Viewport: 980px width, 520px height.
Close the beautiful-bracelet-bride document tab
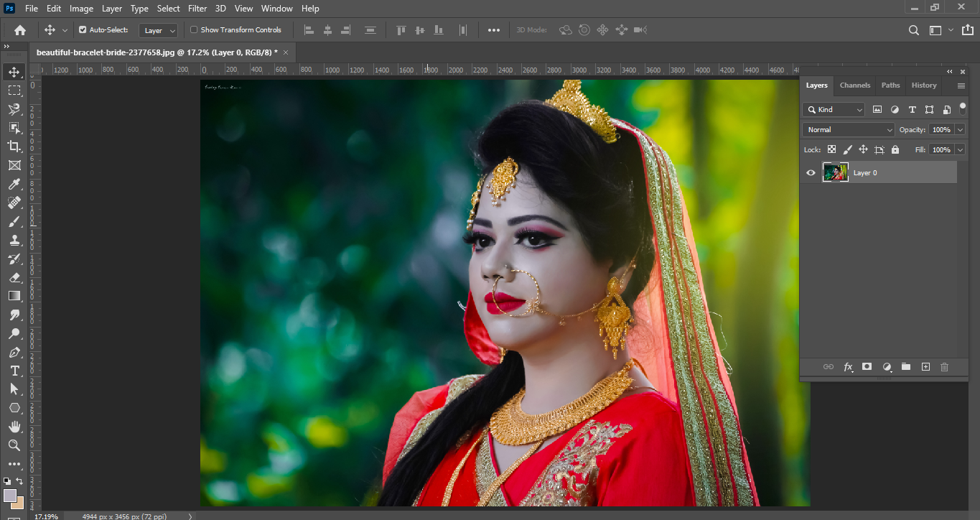pos(286,52)
